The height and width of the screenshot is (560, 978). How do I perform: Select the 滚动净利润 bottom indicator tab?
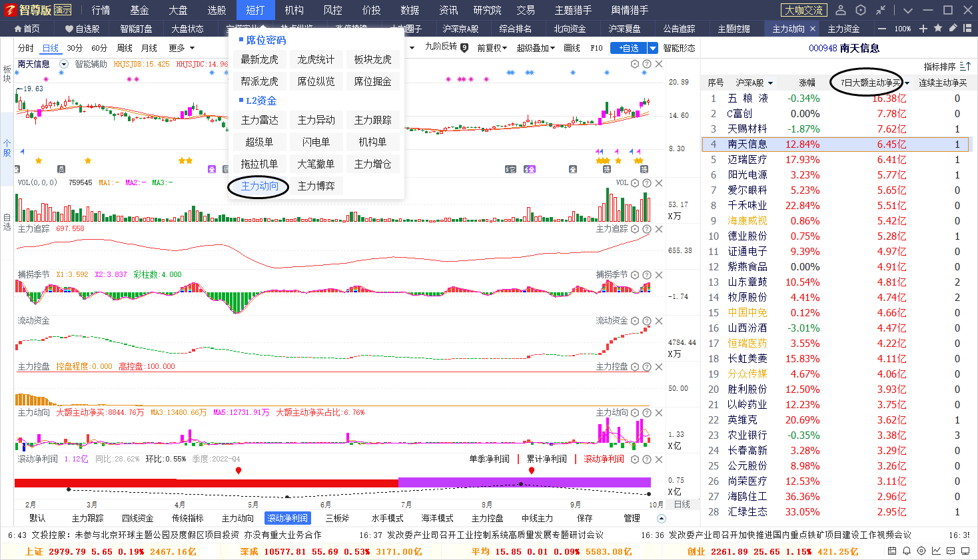click(288, 518)
